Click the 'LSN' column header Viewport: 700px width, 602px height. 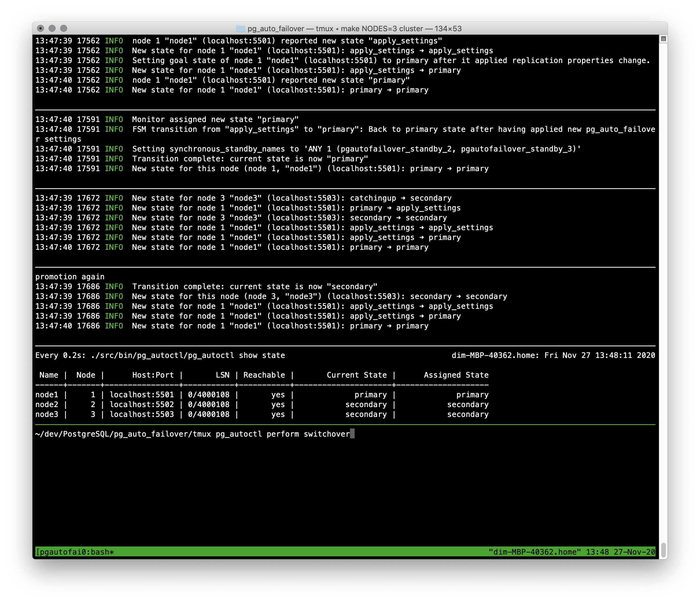tap(223, 375)
